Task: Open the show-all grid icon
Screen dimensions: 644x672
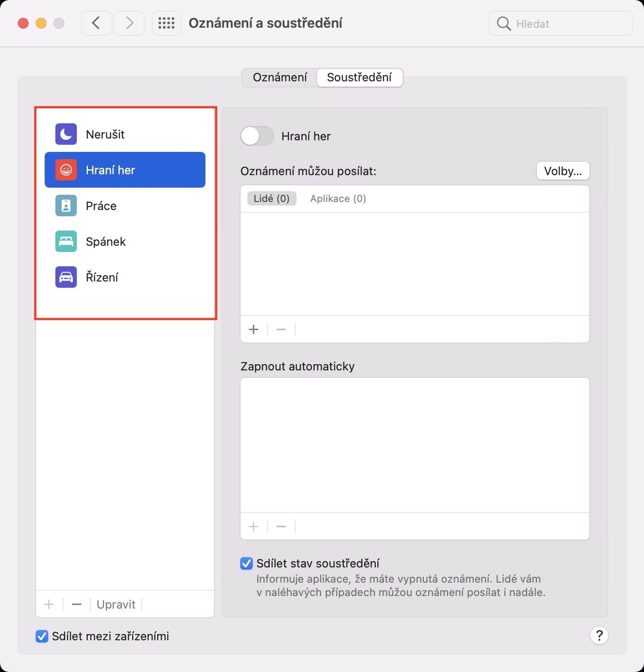Action: [167, 23]
